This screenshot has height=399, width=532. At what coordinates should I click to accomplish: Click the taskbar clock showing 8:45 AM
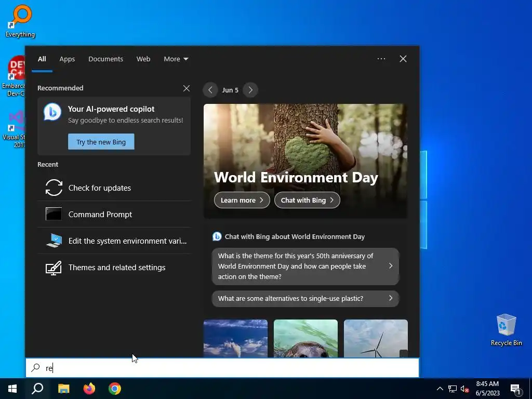tap(487, 389)
